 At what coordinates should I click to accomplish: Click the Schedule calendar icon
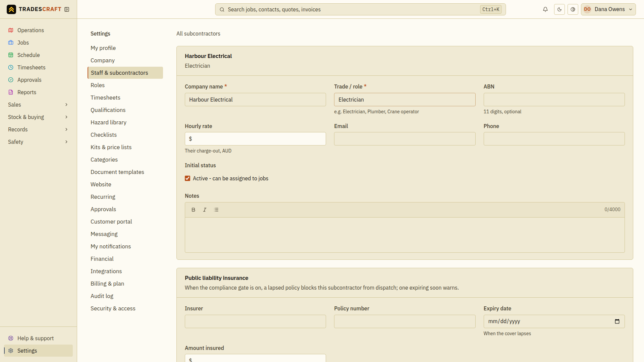[11, 55]
